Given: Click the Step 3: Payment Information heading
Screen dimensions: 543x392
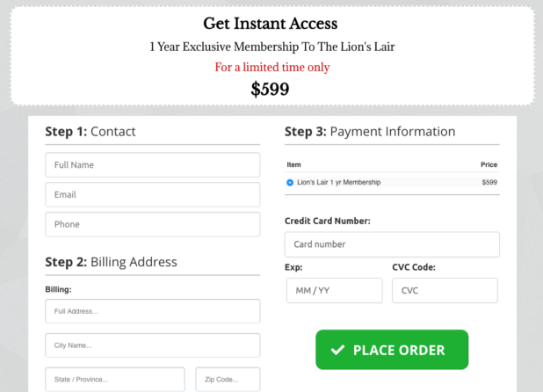Looking at the screenshot, I should (370, 132).
